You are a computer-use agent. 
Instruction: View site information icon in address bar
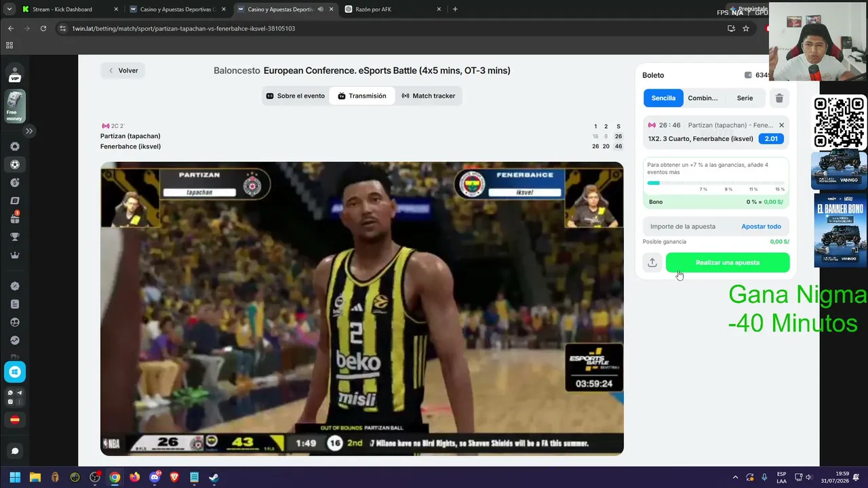(63, 28)
